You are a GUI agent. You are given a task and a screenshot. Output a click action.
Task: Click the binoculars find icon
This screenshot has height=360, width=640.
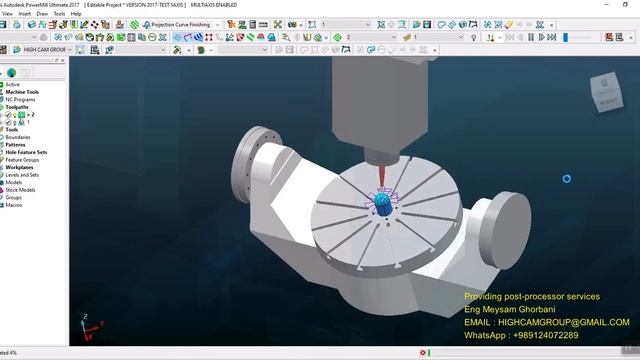pyautogui.click(x=292, y=25)
